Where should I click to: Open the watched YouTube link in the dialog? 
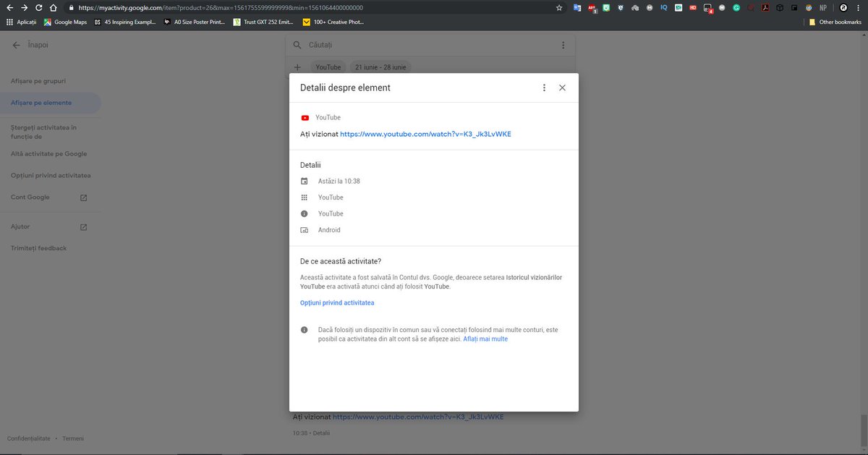click(x=425, y=134)
